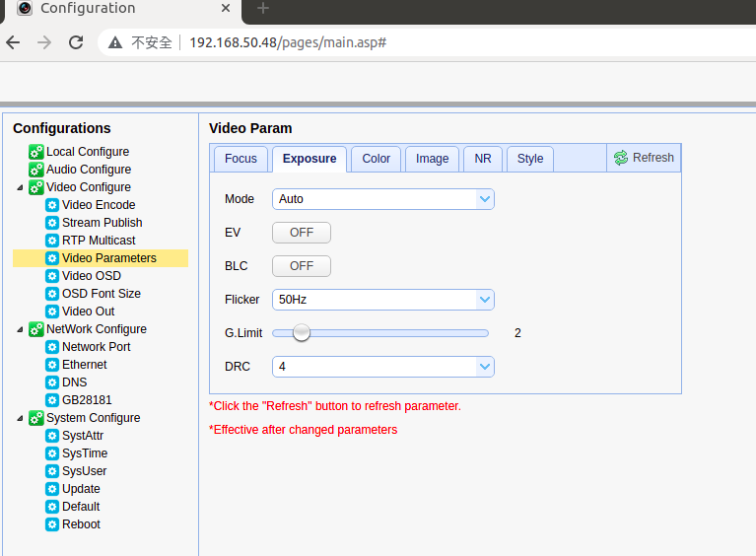Open the Image tab
This screenshot has height=556, width=756.
[x=432, y=159]
